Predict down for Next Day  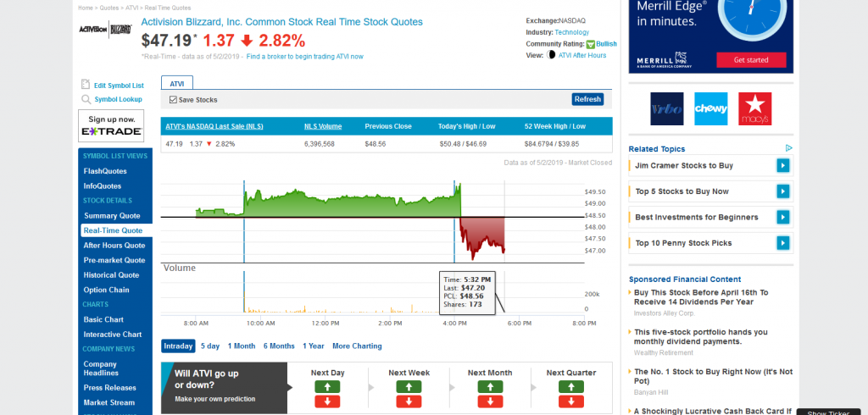[x=327, y=401]
